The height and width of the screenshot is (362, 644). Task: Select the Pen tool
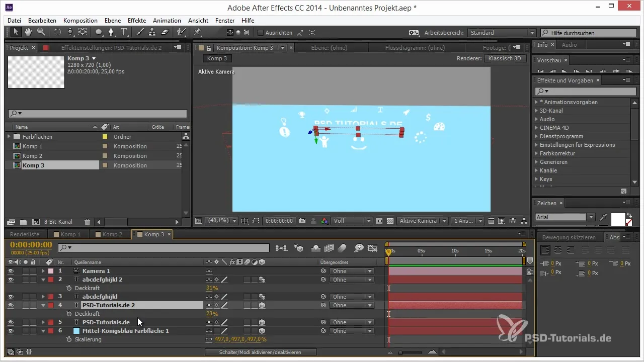pos(111,32)
